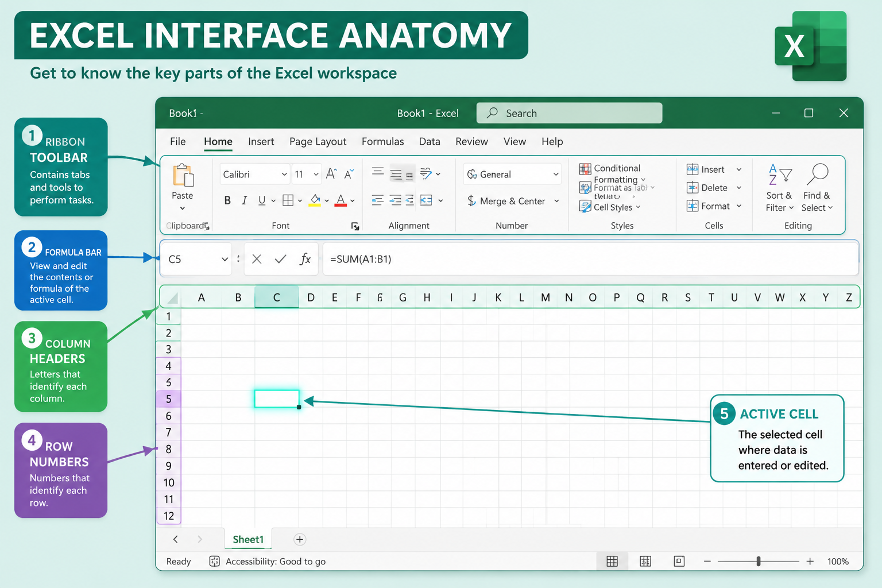Image resolution: width=882 pixels, height=588 pixels.
Task: Click the 100% zoom level
Action: coord(838,562)
